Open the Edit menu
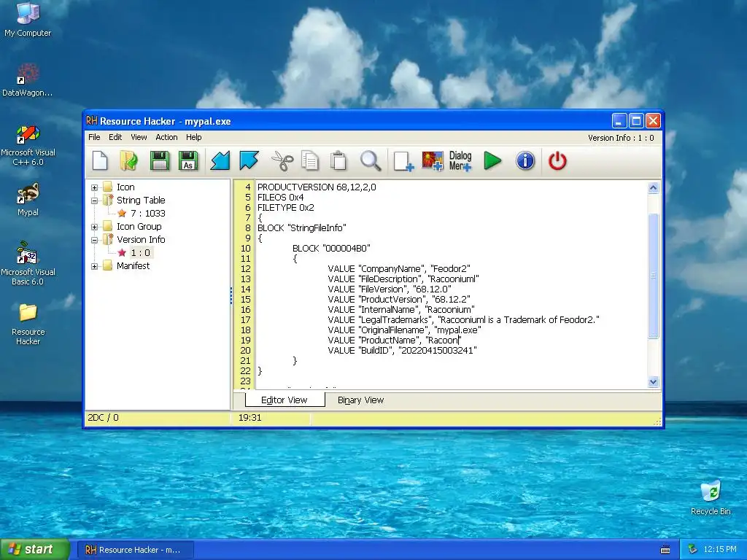This screenshot has width=747, height=560. pos(115,137)
